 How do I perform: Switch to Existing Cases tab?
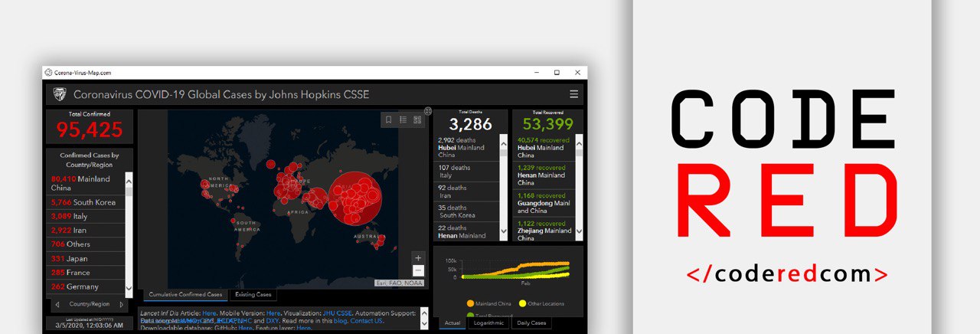[253, 294]
